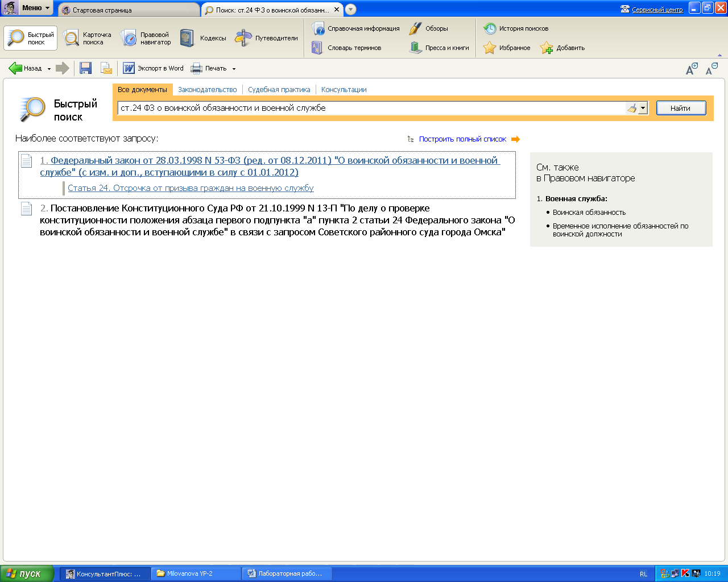728x582 pixels.
Task: Close the Поиск tab
Action: click(337, 10)
